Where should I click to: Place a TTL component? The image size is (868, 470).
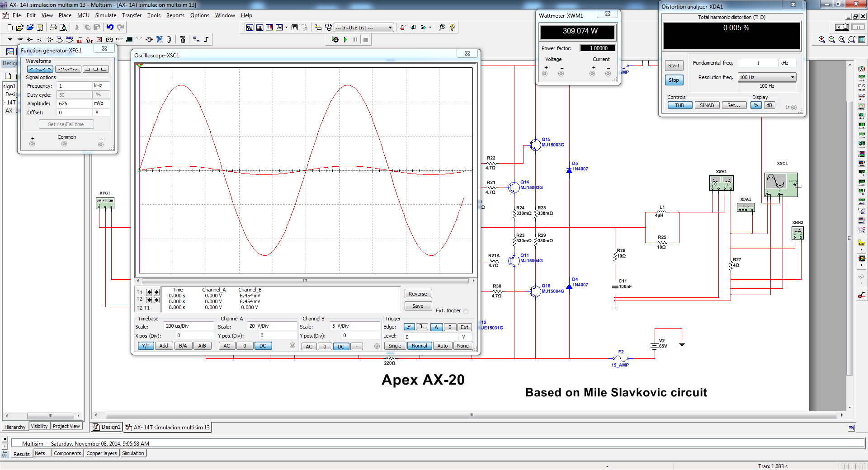59,39
